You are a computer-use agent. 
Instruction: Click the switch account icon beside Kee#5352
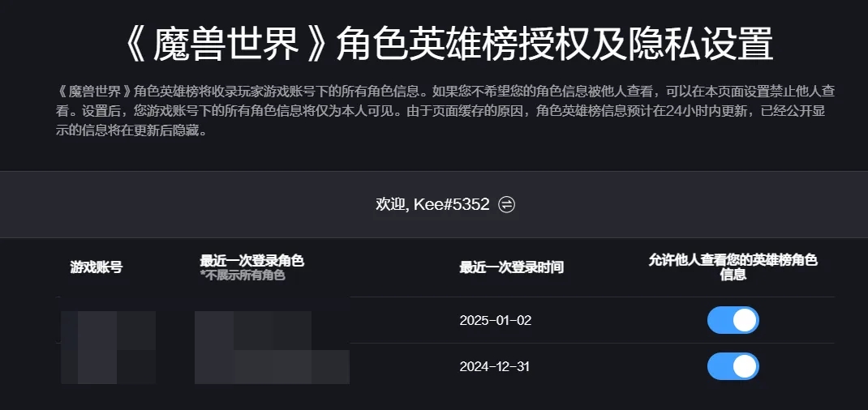point(507,204)
